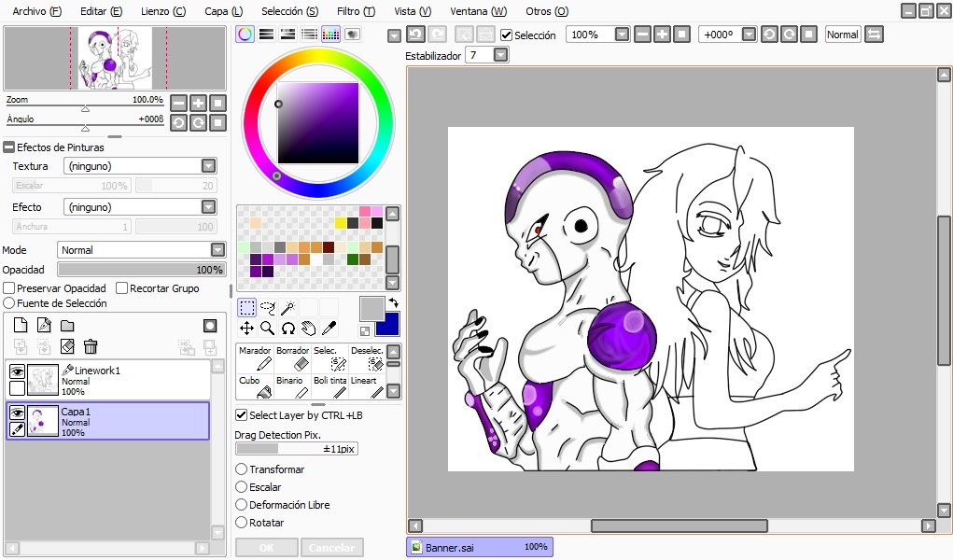Viewport: 953px width, 560px height.
Task: Click the Capa1 layer name
Action: click(76, 412)
